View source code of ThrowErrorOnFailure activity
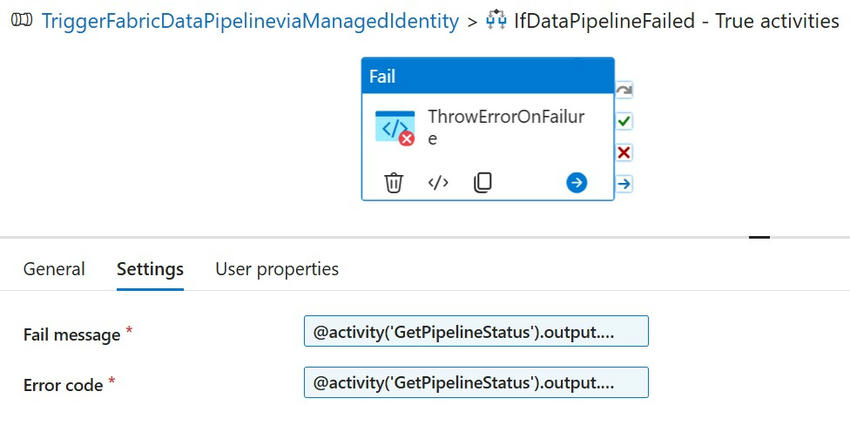The image size is (850, 432). pyautogui.click(x=438, y=183)
